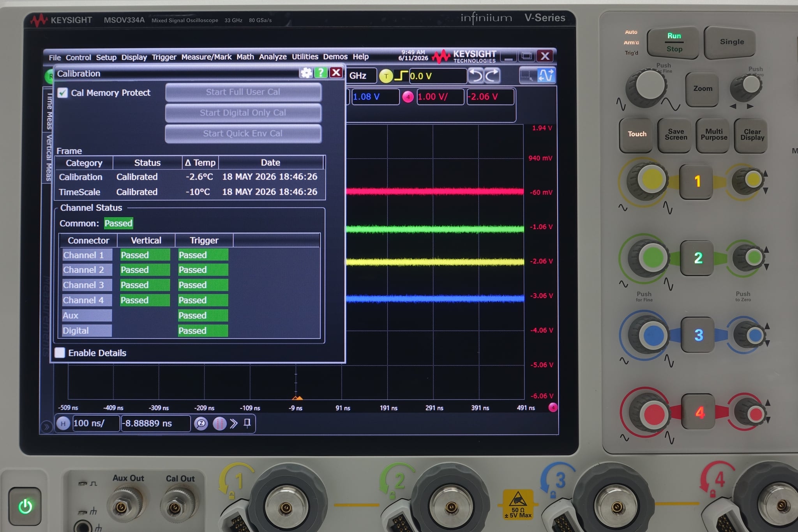Click the TimeScale row -10°C value
Screen dimensions: 798x532
(x=198, y=192)
